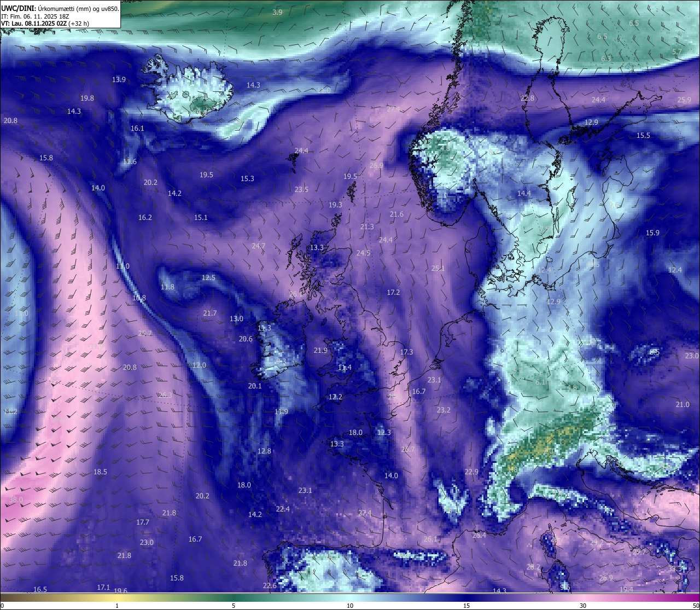Screen dimensions: 700x610
Task: Click the legend tick label 50
Action: click(695, 606)
